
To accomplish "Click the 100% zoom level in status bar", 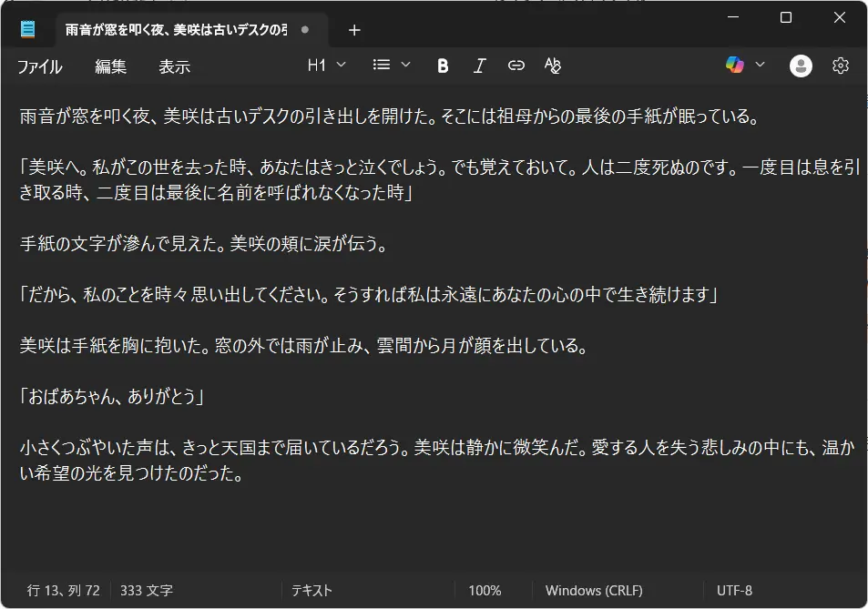I will (x=485, y=591).
